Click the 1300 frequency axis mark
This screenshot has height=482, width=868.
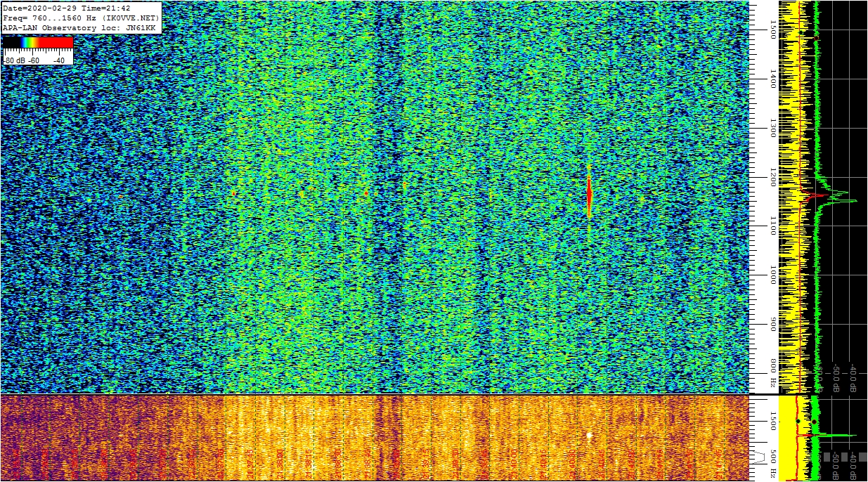[772, 128]
